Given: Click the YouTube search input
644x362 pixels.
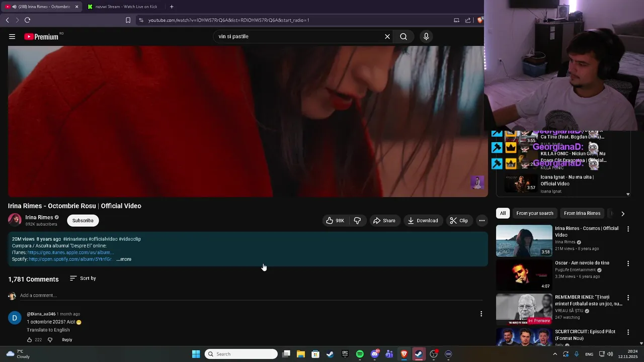Looking at the screenshot, I should (299, 36).
